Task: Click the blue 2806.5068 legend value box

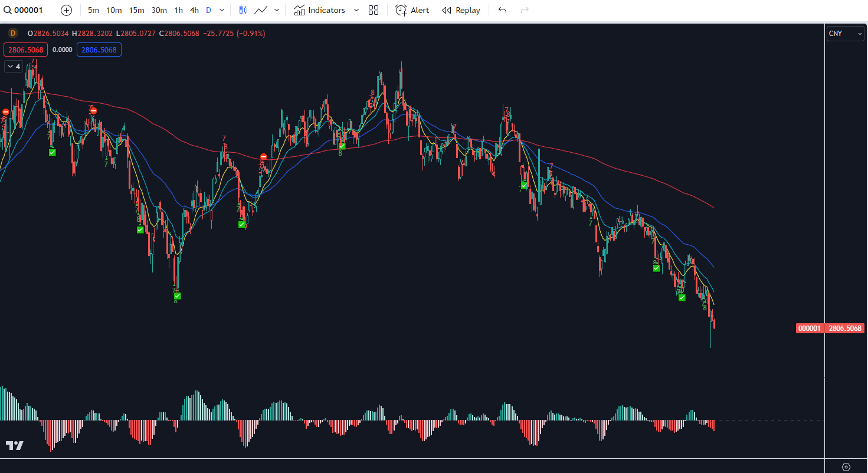Action: [99, 50]
